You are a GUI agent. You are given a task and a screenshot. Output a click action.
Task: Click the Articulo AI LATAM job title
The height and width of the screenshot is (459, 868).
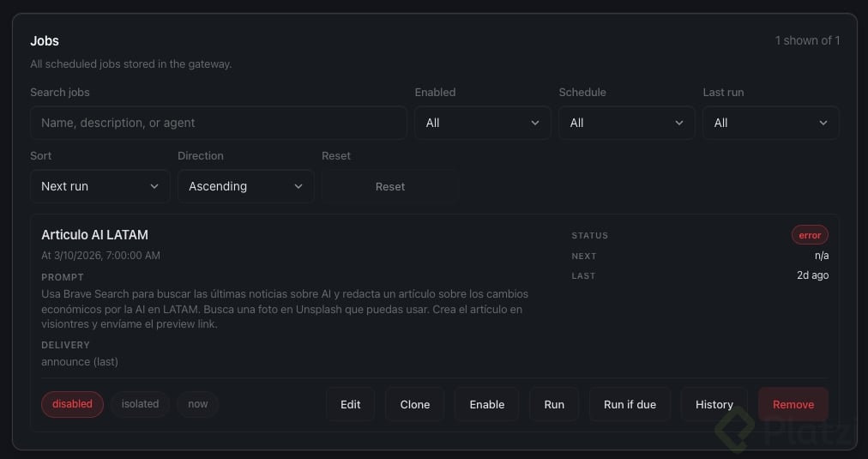[94, 234]
